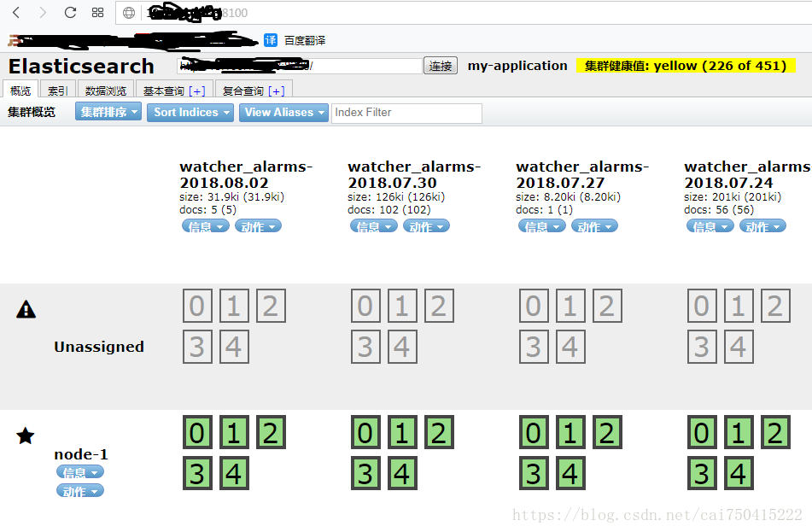Click unassigned shard 3 of watcher_alarms-2018.07.27
The height and width of the screenshot is (532, 812).
[x=534, y=347]
